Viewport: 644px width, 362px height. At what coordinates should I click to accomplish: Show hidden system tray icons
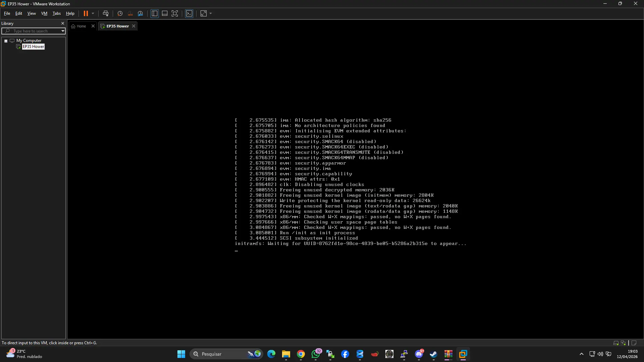582,354
